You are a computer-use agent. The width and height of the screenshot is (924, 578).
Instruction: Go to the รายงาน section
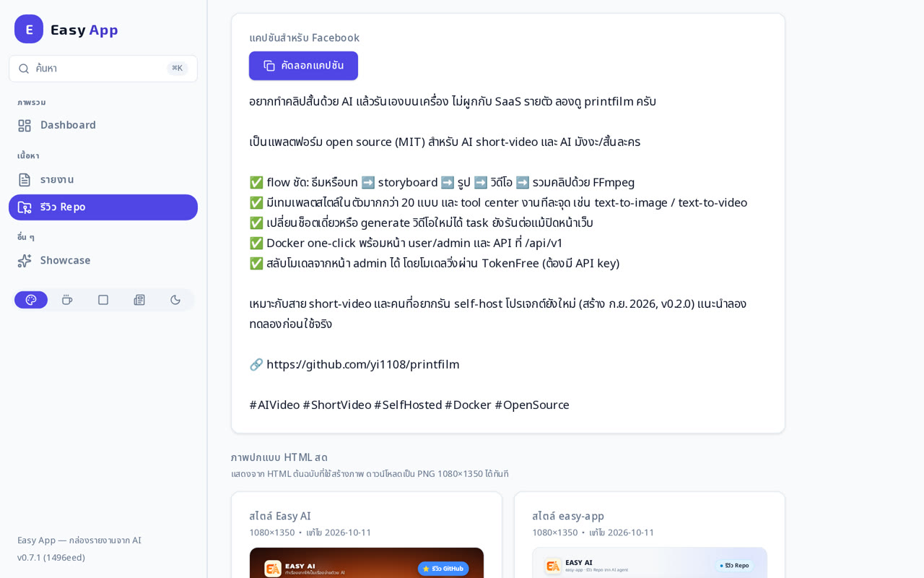click(x=103, y=180)
